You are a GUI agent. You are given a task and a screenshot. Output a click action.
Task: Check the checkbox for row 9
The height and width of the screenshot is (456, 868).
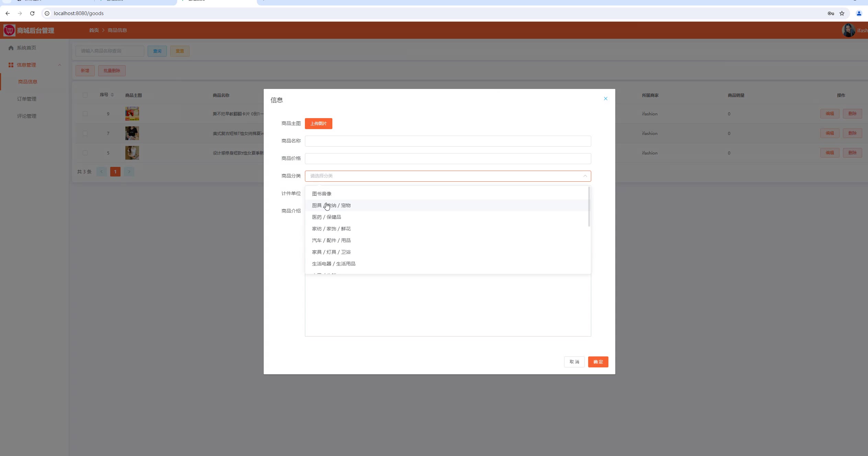pos(85,114)
